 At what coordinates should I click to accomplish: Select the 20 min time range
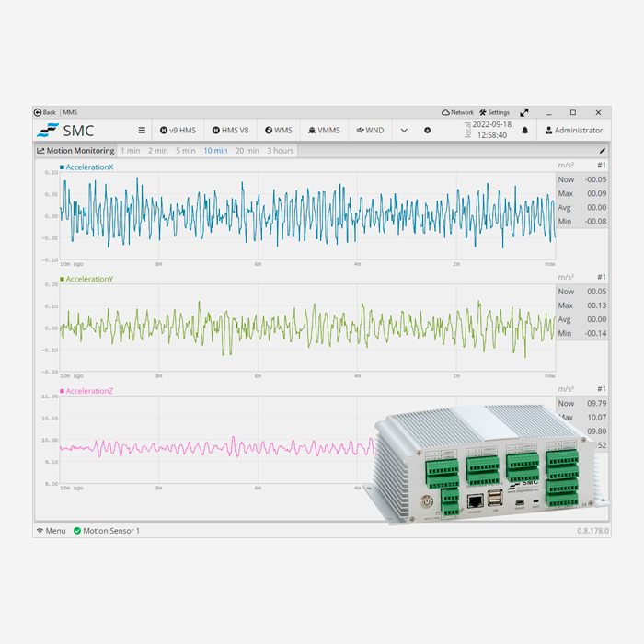point(247,151)
